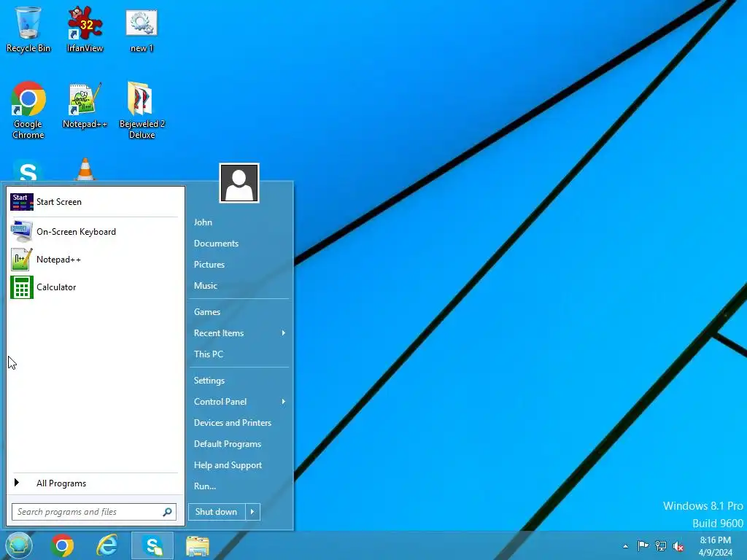Viewport: 747px width, 560px height.
Task: Click the network tray icon
Action: pos(661,545)
